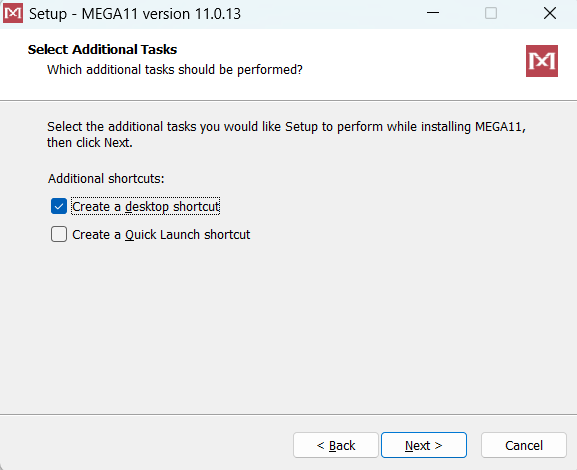
Task: Click the greyed-out maximize button
Action: tap(491, 13)
